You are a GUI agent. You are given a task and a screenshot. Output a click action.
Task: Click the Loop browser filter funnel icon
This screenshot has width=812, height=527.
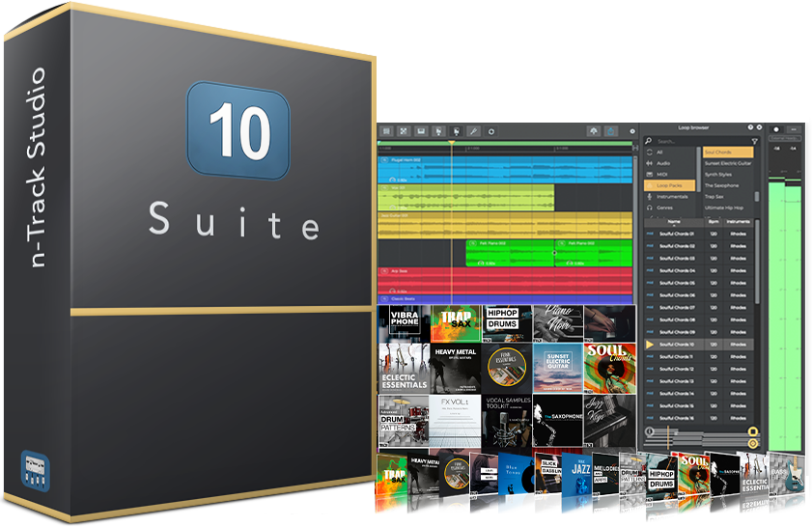coord(754,141)
